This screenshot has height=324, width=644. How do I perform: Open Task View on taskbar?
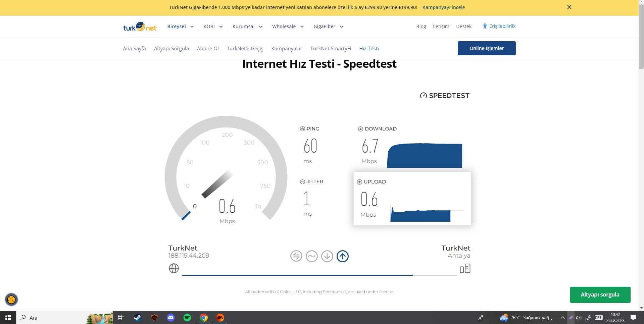(121, 318)
